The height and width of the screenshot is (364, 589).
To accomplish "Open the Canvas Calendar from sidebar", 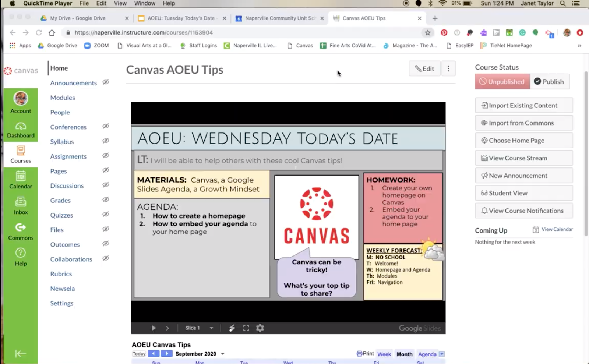I will pos(21,180).
